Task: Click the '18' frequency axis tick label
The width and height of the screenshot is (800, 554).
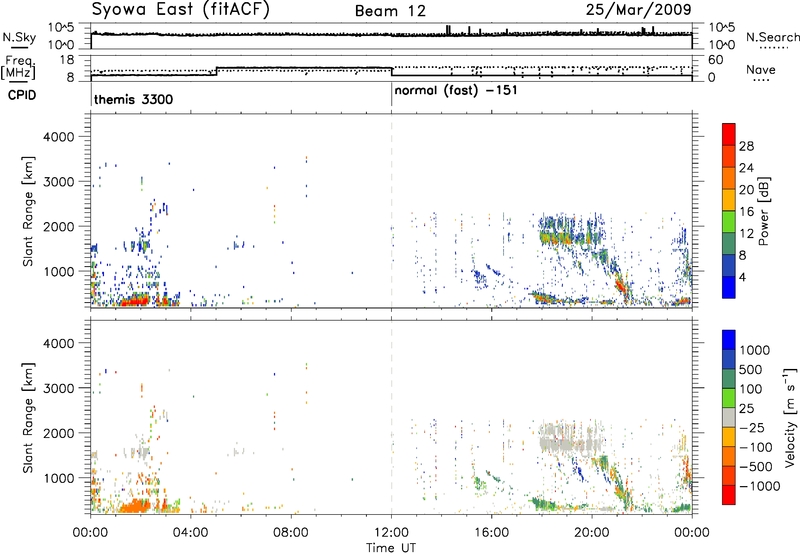Action: click(x=67, y=60)
